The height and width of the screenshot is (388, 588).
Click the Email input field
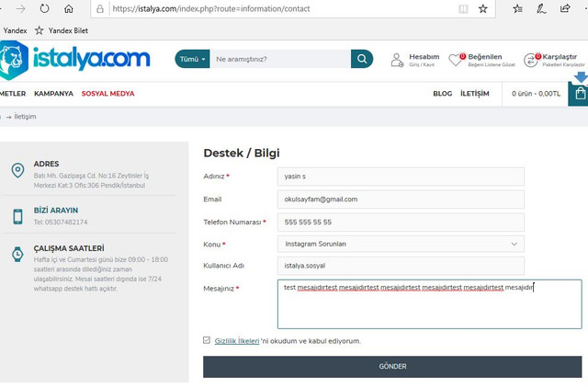(x=401, y=200)
